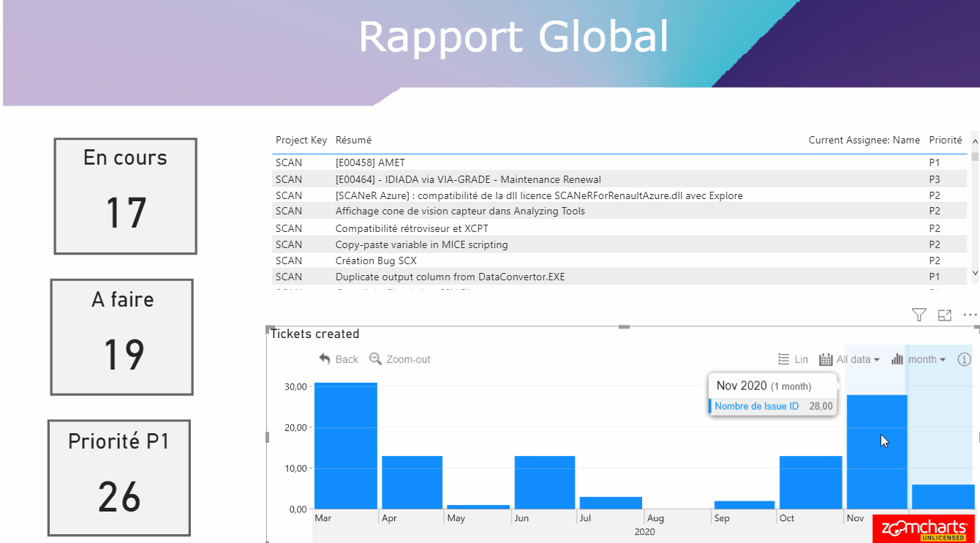Click the June bar in the chart
980x543 pixels.
[545, 482]
